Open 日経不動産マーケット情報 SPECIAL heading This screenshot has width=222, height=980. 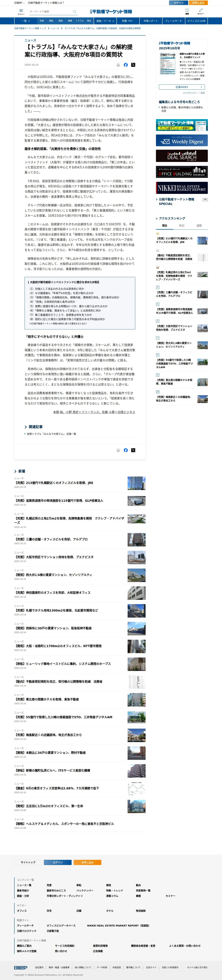[177, 202]
